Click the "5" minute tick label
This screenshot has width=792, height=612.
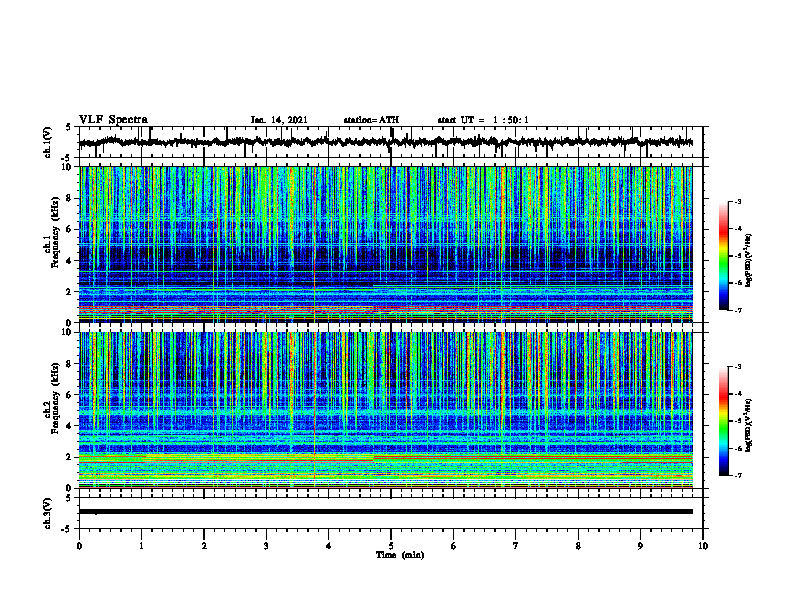point(391,546)
